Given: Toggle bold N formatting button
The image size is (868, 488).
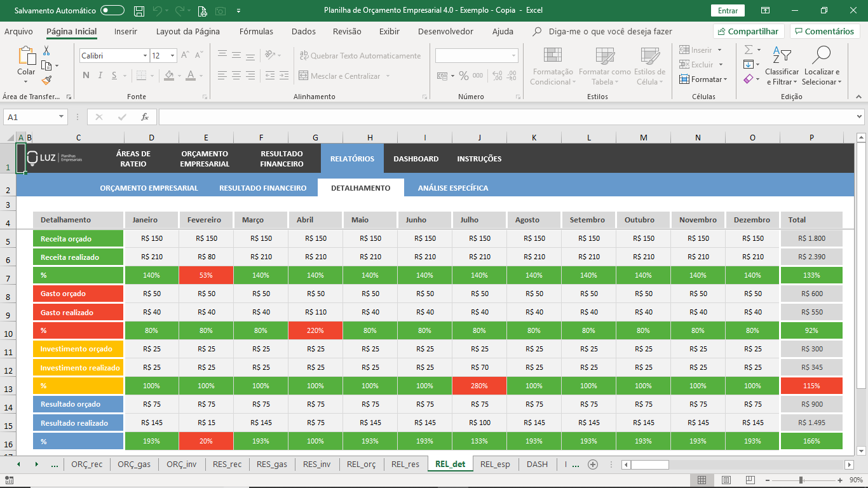Looking at the screenshot, I should 86,76.
